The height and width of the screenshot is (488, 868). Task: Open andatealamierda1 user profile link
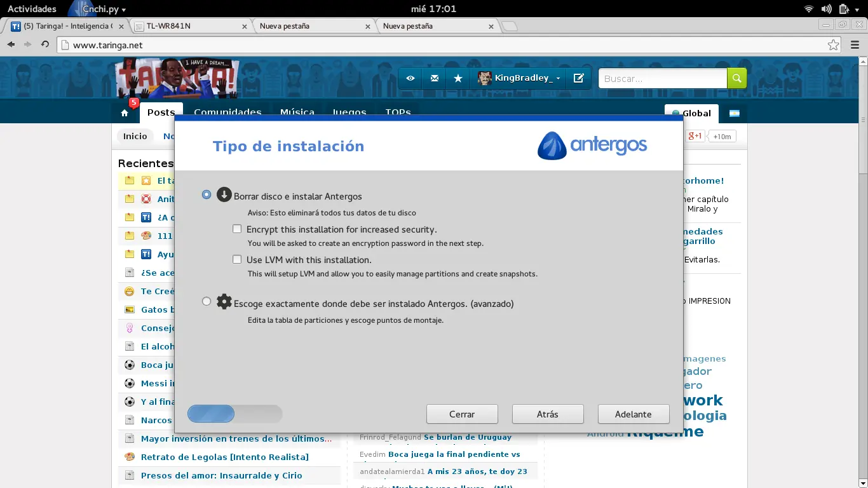[392, 471]
